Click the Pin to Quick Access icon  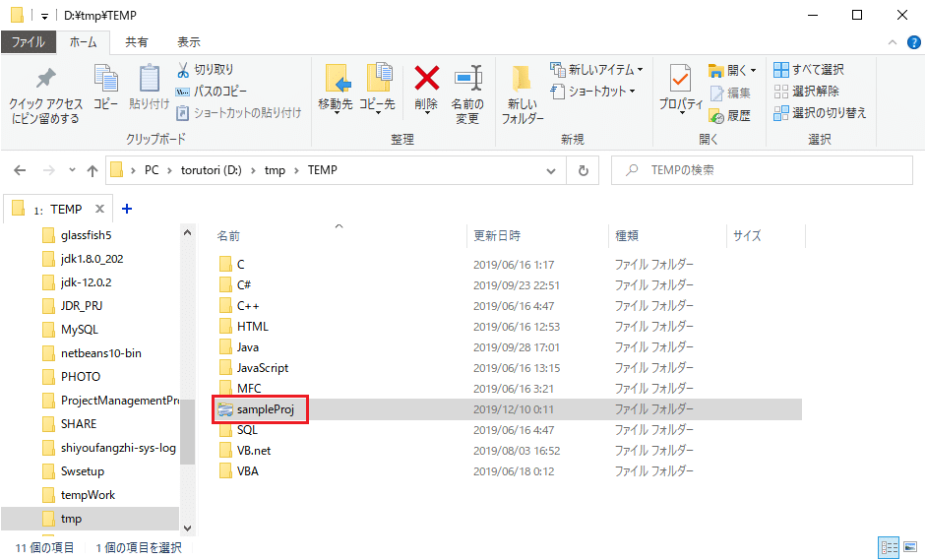click(x=45, y=79)
